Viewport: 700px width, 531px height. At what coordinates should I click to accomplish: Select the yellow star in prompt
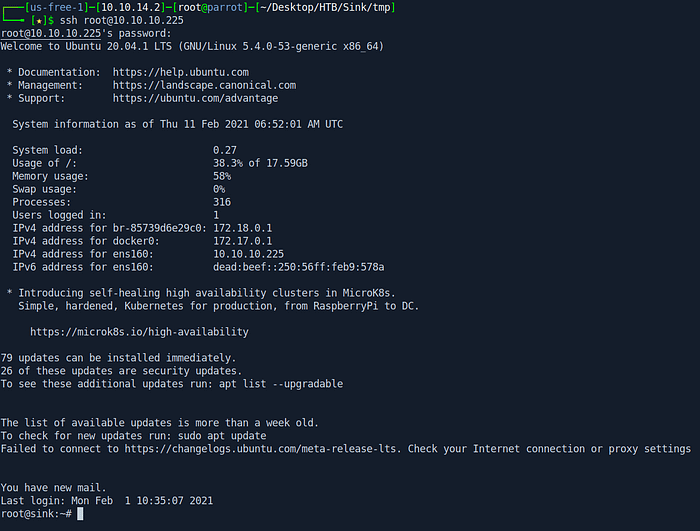(39, 21)
